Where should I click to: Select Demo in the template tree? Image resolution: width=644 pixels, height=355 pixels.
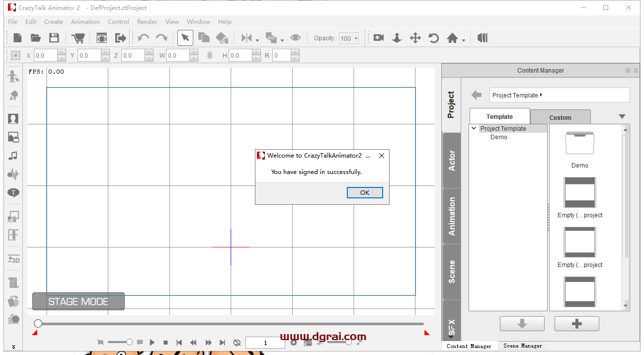499,137
